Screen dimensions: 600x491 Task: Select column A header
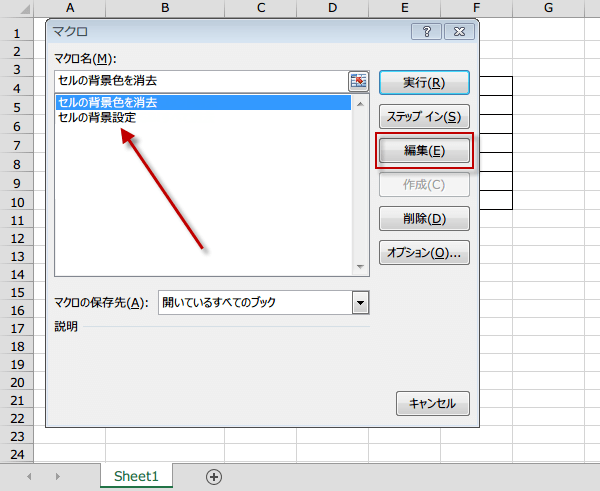tap(70, 8)
